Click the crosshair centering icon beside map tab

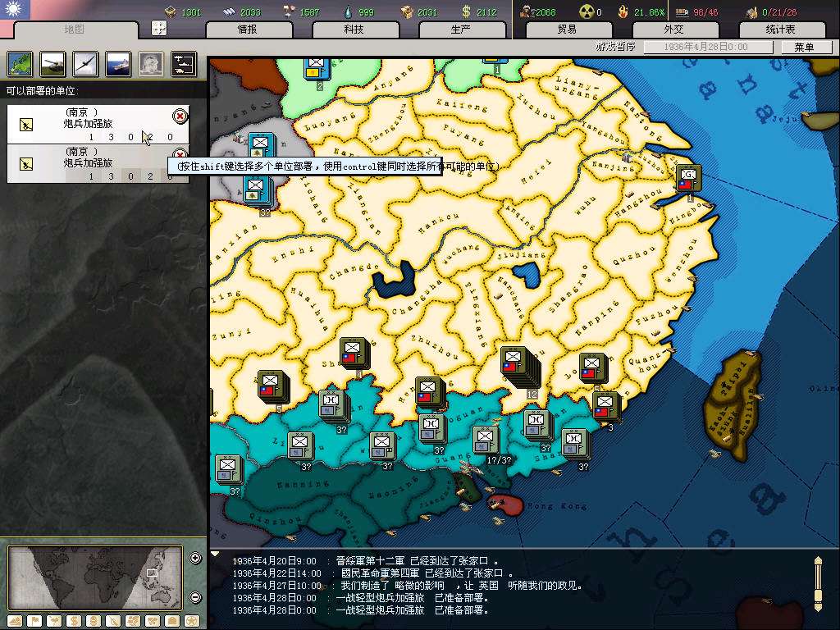pos(159,29)
